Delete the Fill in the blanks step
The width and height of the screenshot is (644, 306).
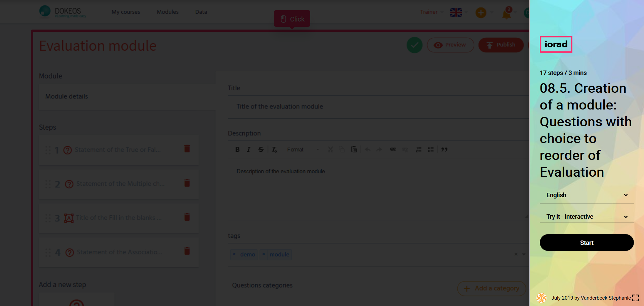[x=187, y=217]
